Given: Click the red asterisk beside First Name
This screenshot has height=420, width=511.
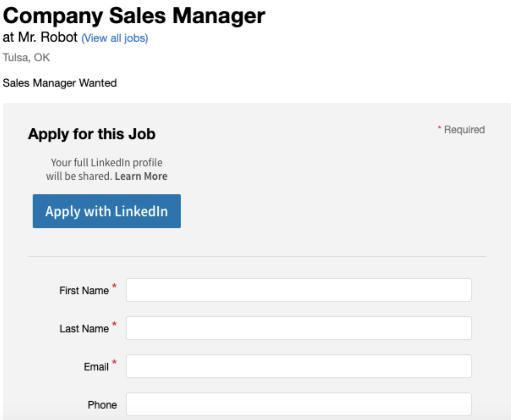Looking at the screenshot, I should click(x=114, y=286).
